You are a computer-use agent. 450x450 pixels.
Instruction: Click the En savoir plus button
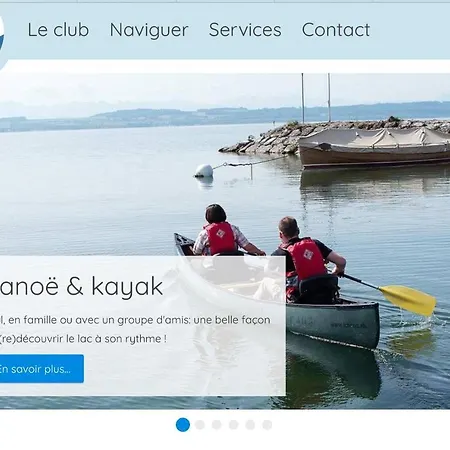point(41,369)
